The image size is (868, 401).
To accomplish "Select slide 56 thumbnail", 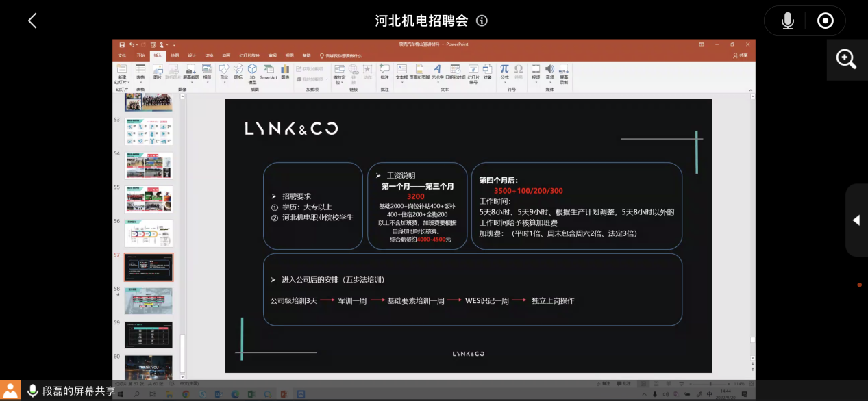I will (x=149, y=233).
